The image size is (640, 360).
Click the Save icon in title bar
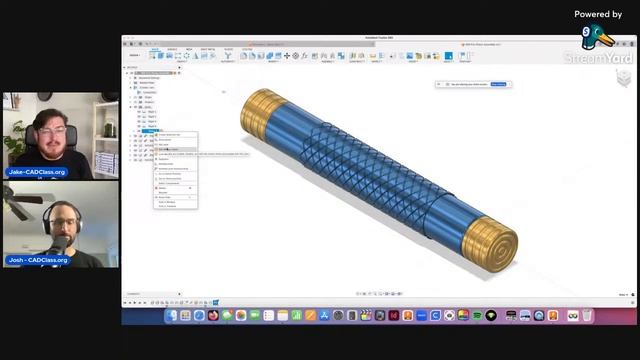point(140,44)
